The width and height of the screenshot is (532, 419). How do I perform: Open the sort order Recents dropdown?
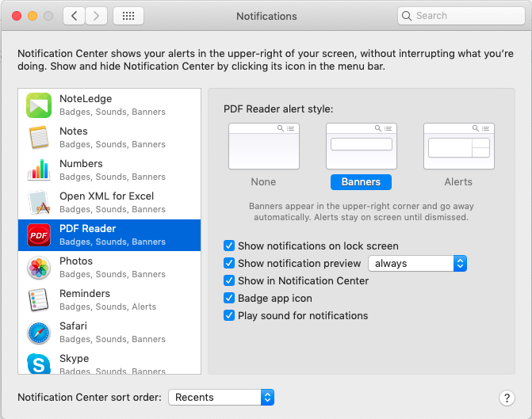click(221, 398)
